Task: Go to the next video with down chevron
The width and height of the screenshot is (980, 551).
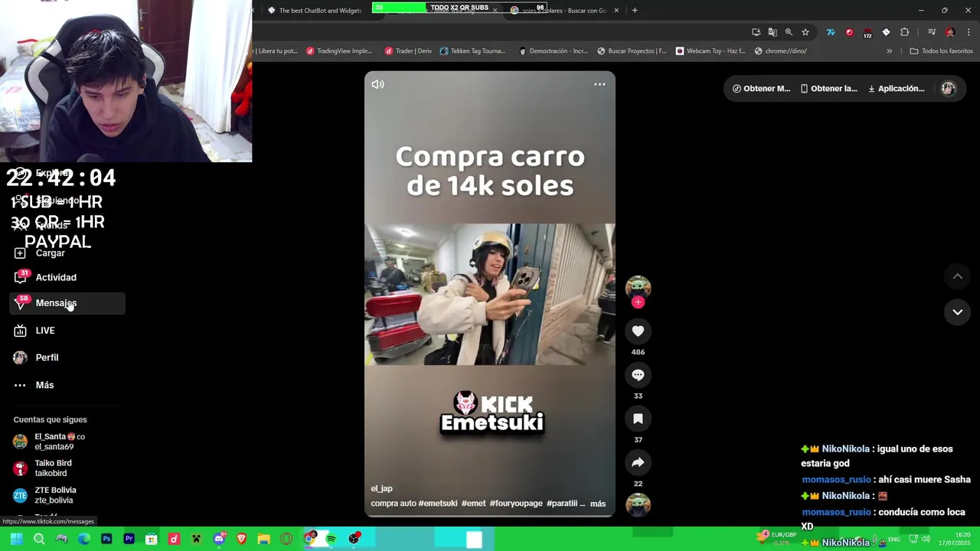Action: pyautogui.click(x=957, y=312)
